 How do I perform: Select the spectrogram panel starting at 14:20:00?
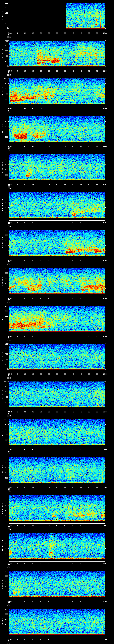57,432
